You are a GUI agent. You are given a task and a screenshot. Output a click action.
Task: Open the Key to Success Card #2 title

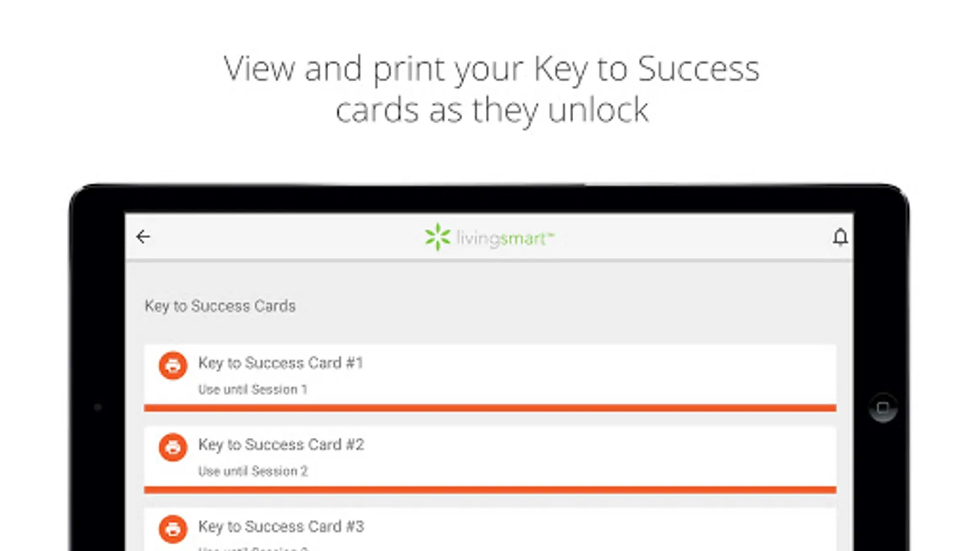[x=281, y=444]
